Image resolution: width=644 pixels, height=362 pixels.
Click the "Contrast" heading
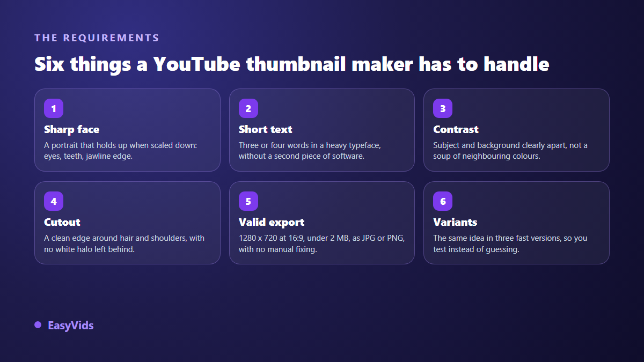[456, 129]
